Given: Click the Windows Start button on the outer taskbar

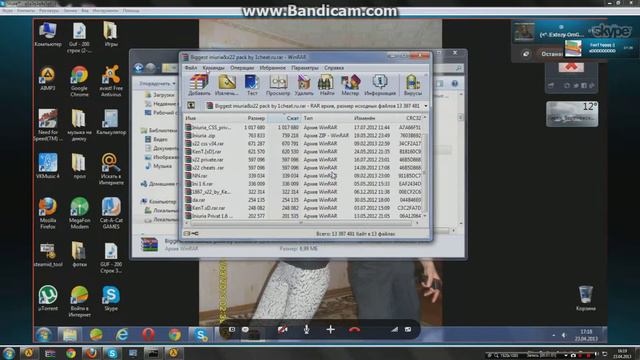Looking at the screenshot, I should (8, 353).
